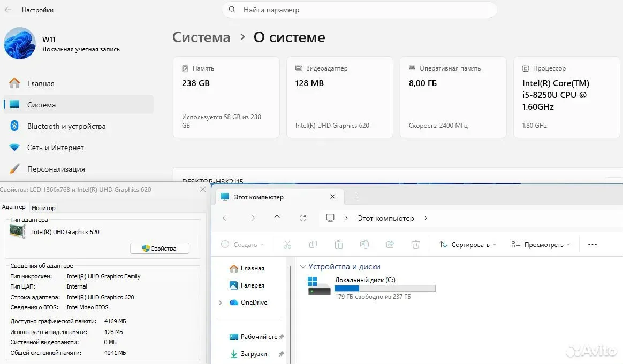Select the 'Этот компьютер' Explorer tab
Viewport: 623px width, 364px height.
278,197
